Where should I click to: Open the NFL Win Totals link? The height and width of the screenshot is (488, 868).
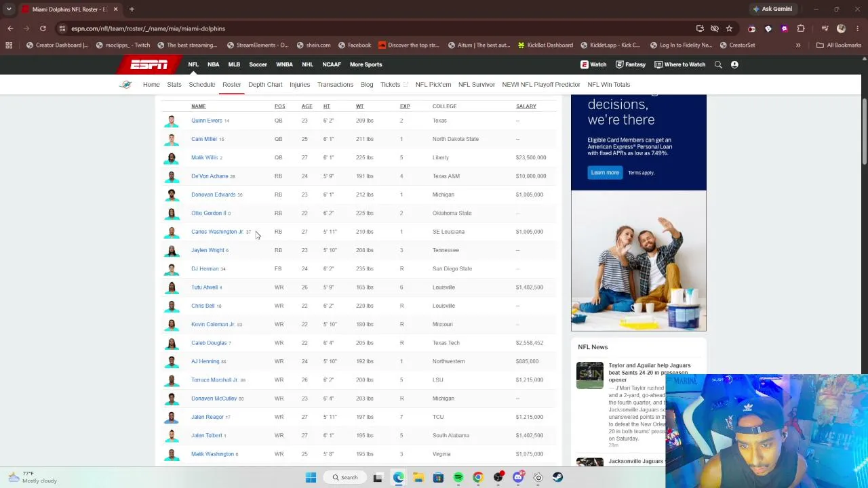coord(609,85)
